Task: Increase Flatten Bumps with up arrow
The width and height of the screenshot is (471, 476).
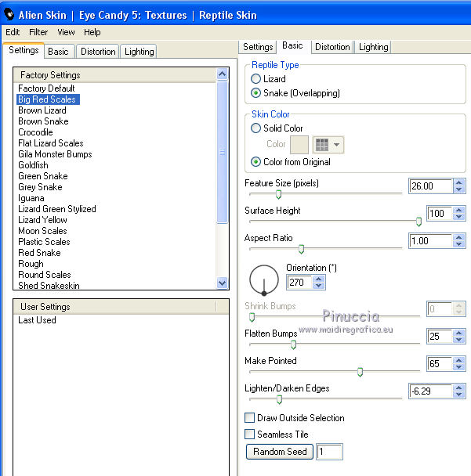Action: point(459,333)
